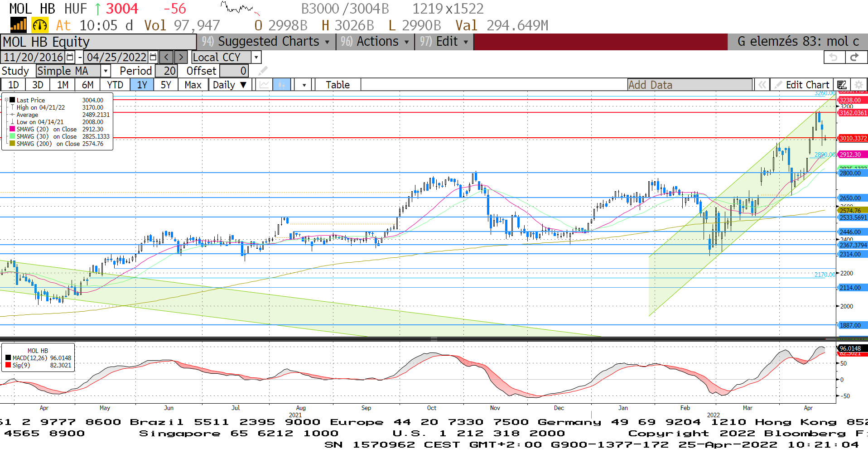Click the Period input field
The width and height of the screenshot is (868, 468).
pos(166,71)
